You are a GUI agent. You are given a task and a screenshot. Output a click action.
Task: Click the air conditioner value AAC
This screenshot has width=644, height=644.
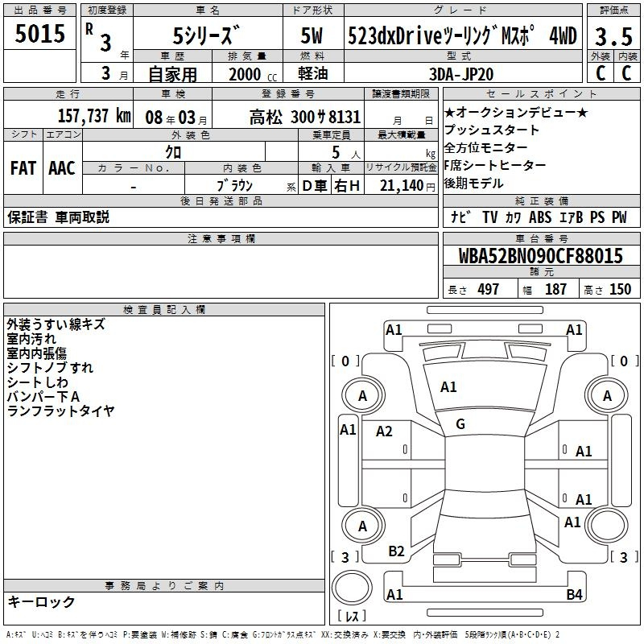62,168
